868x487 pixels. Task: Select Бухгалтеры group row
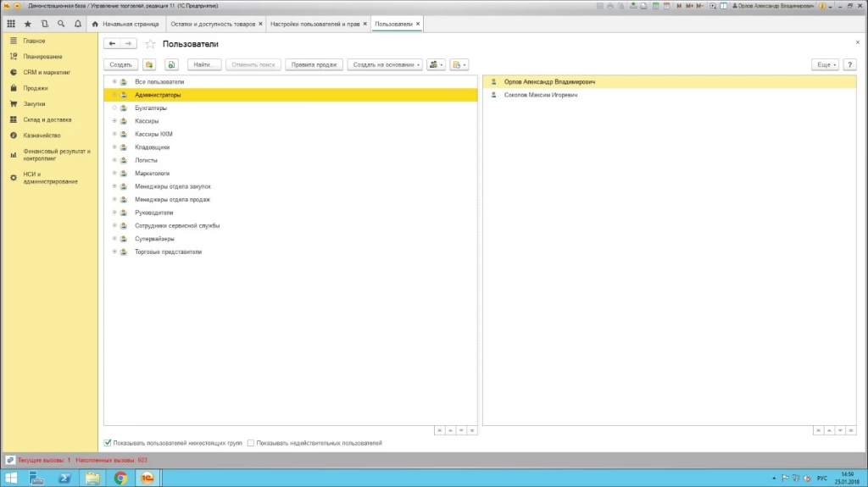coord(291,108)
